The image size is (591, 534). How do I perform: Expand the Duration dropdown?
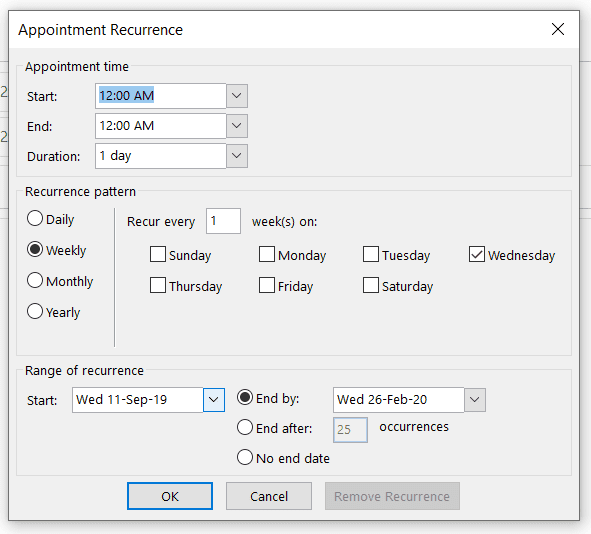coord(237,156)
